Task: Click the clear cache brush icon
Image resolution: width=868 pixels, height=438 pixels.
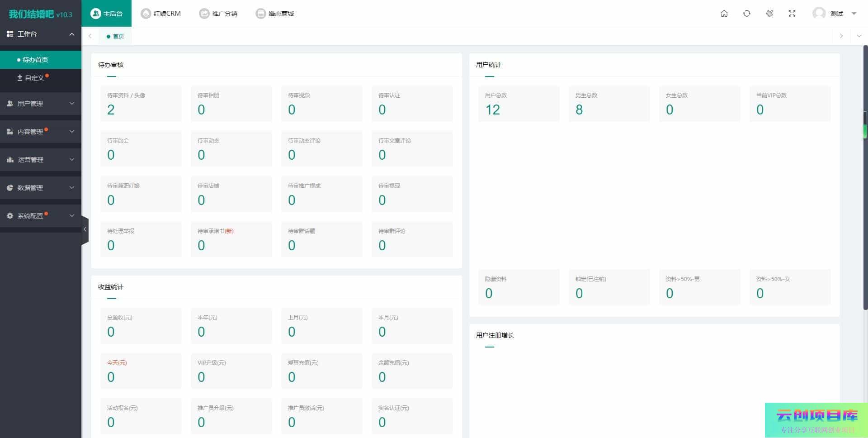Action: (x=769, y=14)
